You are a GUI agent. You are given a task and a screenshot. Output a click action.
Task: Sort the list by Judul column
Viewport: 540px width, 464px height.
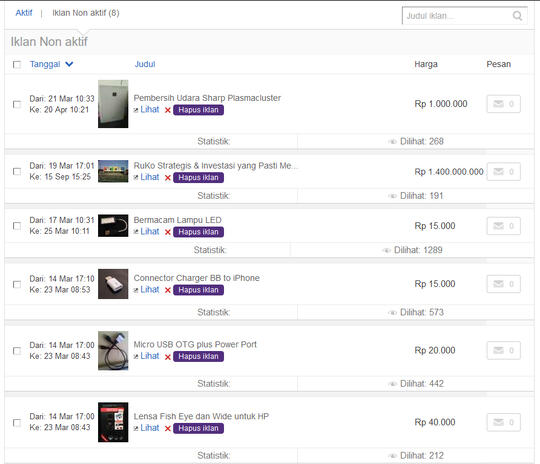pos(145,64)
